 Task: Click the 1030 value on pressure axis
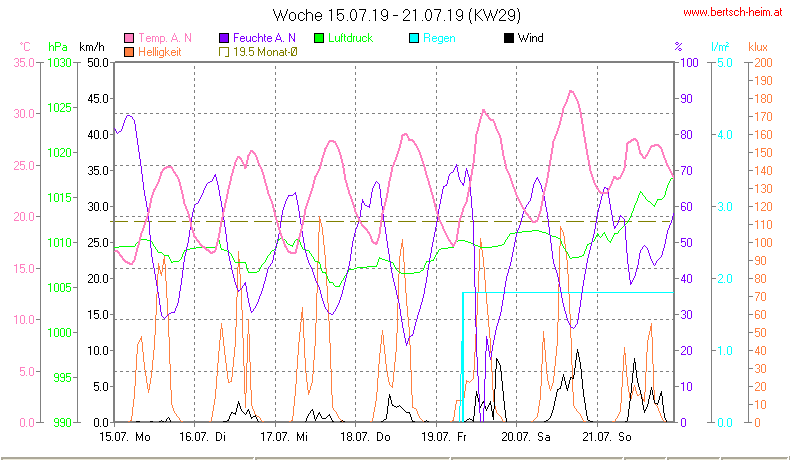point(59,62)
